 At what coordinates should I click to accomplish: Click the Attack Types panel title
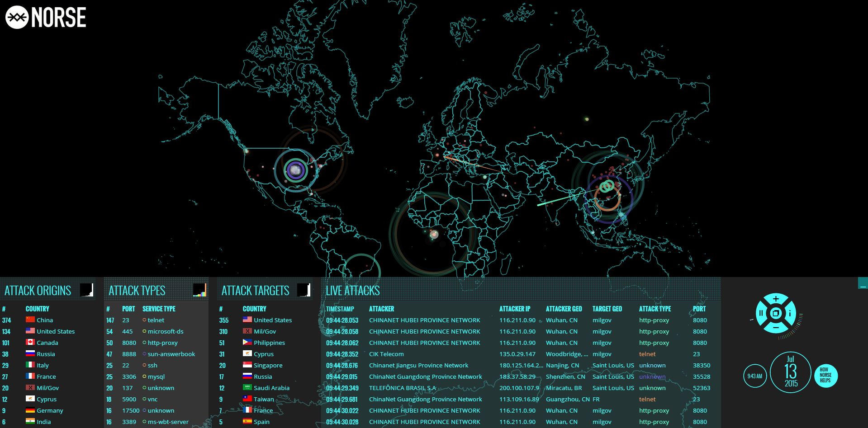point(137,291)
